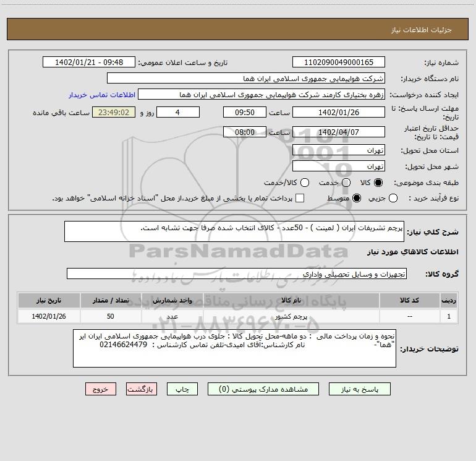Select the خدمت radio option

click(x=346, y=183)
